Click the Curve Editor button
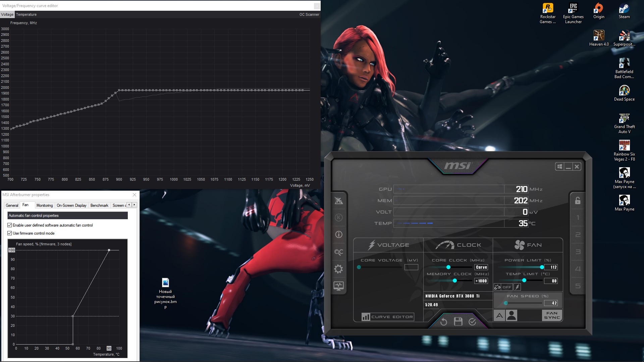Viewport: 644px width, 362px height. (388, 317)
